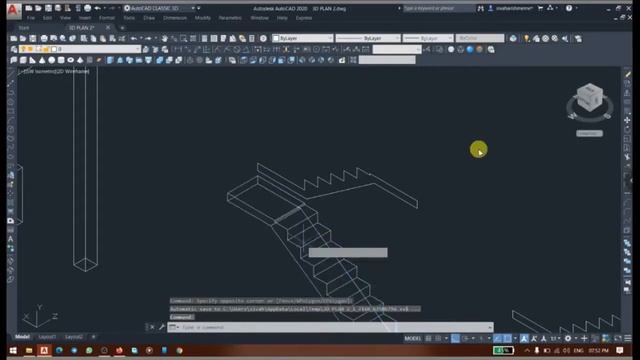Screen dimensions: 640x360
Task: Click the signed-in user account name
Action: 514,8
